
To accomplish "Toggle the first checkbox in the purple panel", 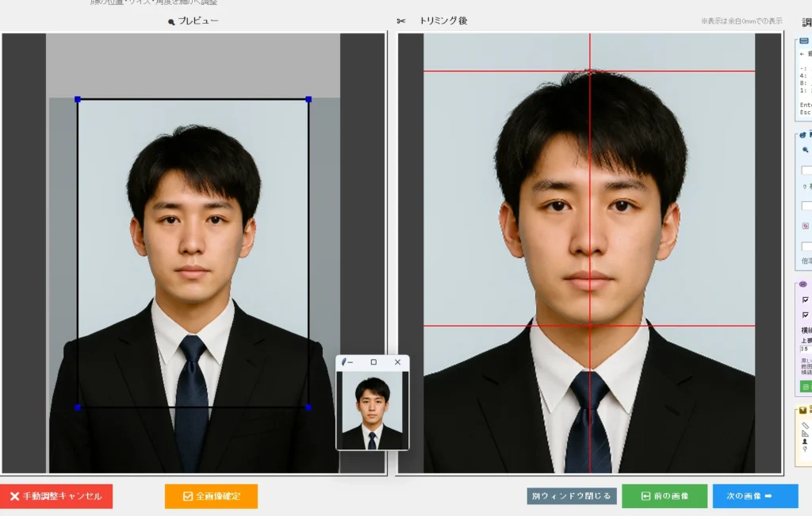I will click(x=806, y=300).
